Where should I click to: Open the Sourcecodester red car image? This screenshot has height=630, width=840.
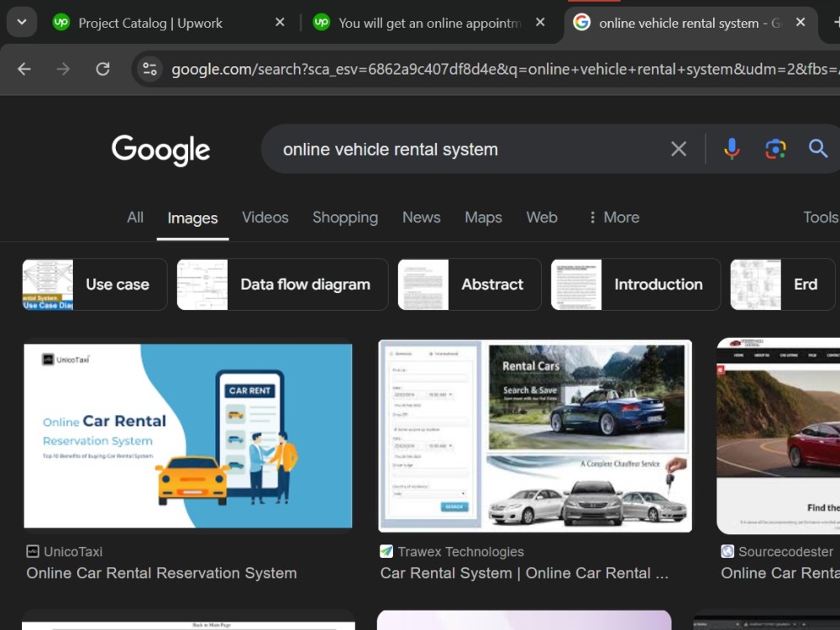click(779, 436)
